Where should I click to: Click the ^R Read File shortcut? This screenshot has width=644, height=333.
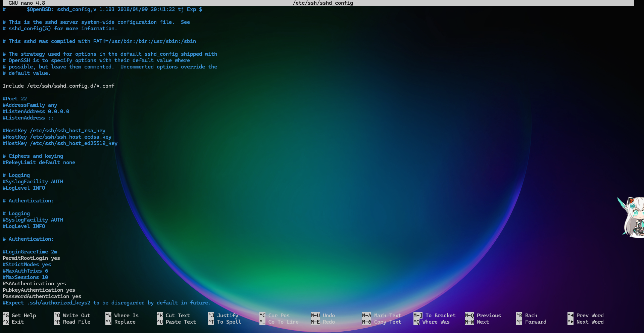pyautogui.click(x=72, y=322)
